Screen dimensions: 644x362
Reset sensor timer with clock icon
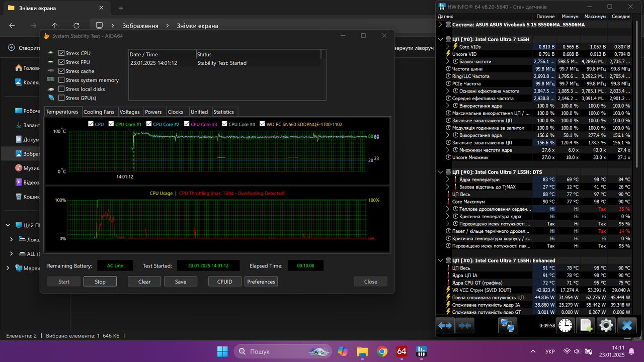click(565, 326)
